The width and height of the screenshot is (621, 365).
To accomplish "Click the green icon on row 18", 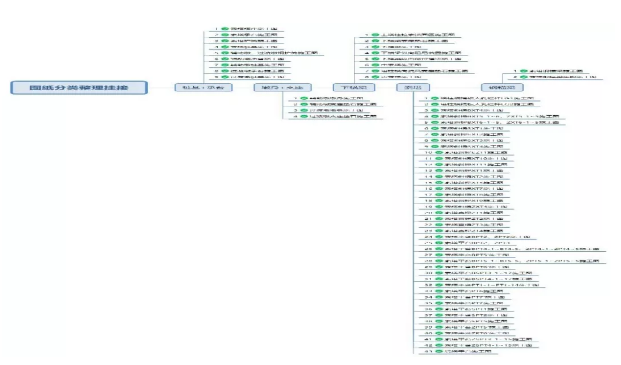I will [x=439, y=201].
